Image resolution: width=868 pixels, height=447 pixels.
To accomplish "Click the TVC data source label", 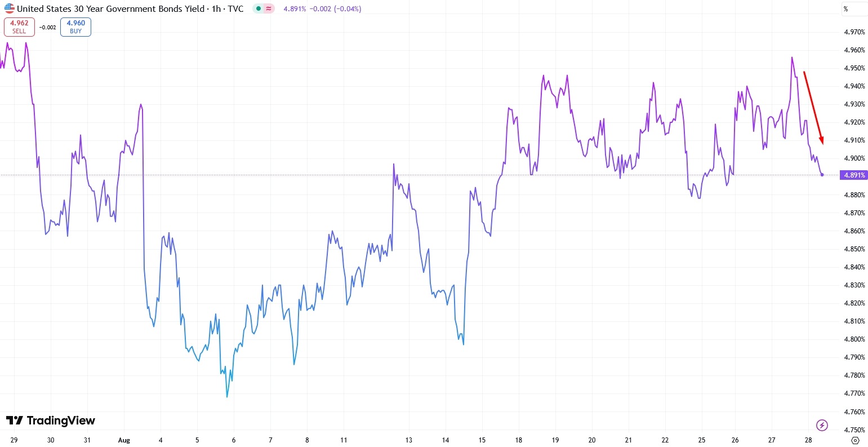I will [237, 8].
